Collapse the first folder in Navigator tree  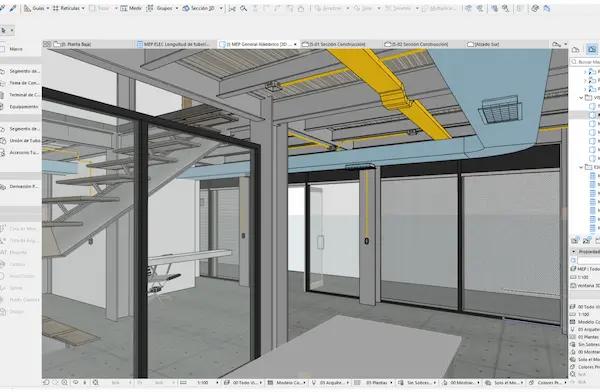[581, 98]
